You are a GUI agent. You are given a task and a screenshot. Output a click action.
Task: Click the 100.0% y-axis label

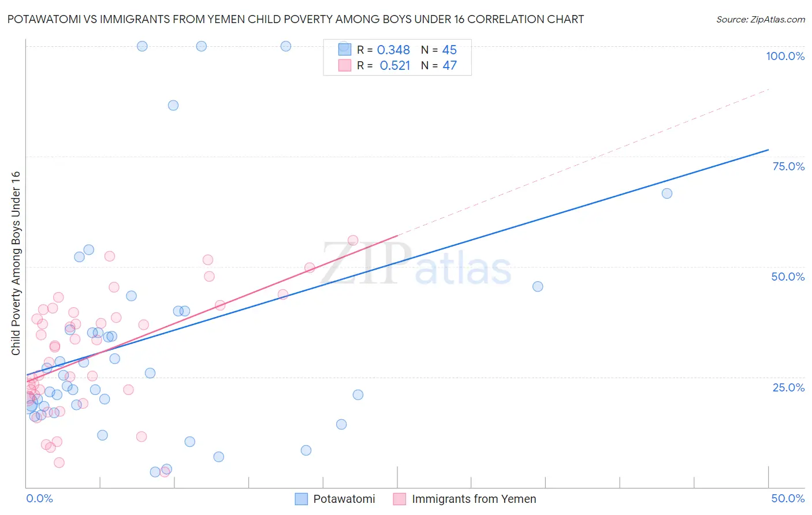pyautogui.click(x=785, y=56)
